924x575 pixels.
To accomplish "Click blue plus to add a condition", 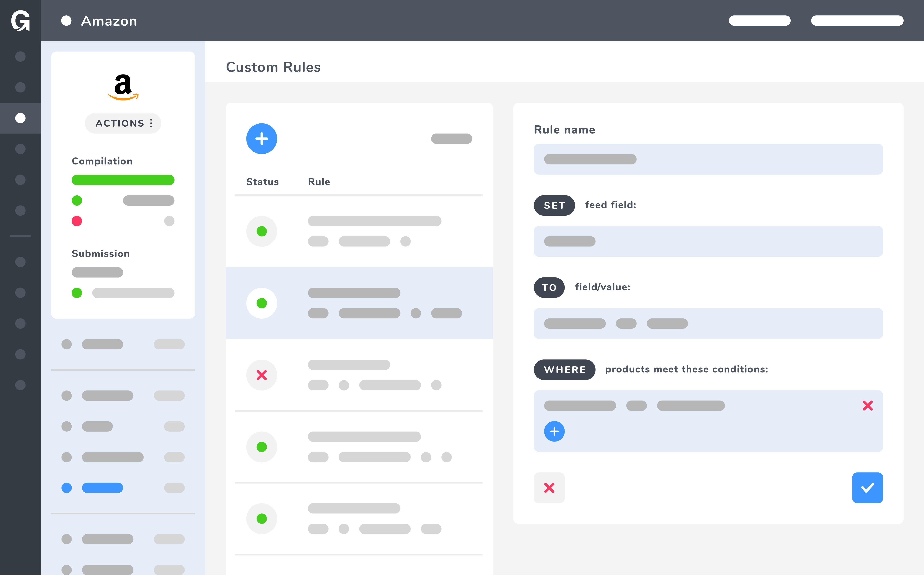I will coord(554,431).
